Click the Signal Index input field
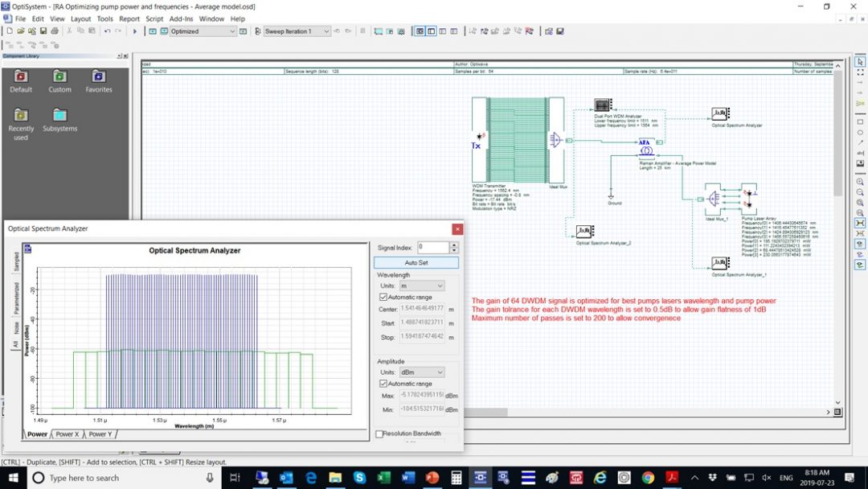Screen dimensions: 868x489 [x=434, y=248]
